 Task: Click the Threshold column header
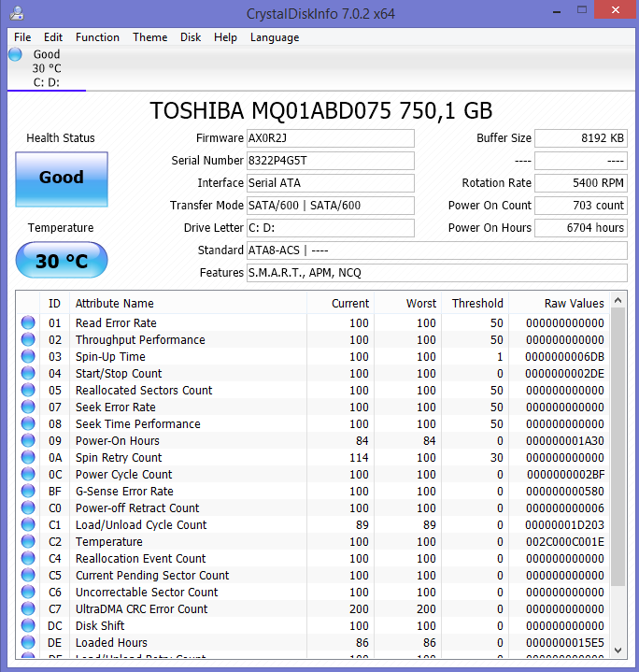coord(476,303)
